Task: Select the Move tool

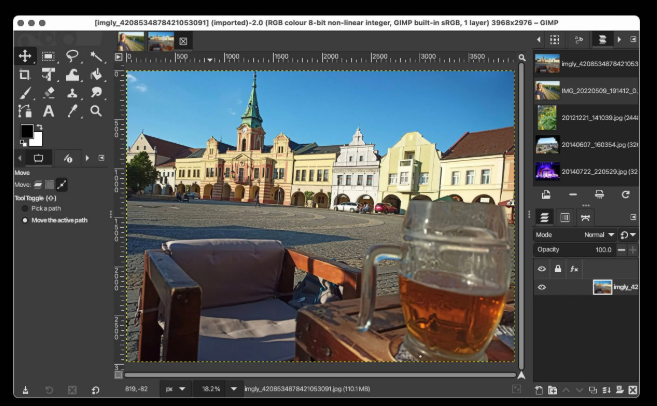Action: [25, 56]
